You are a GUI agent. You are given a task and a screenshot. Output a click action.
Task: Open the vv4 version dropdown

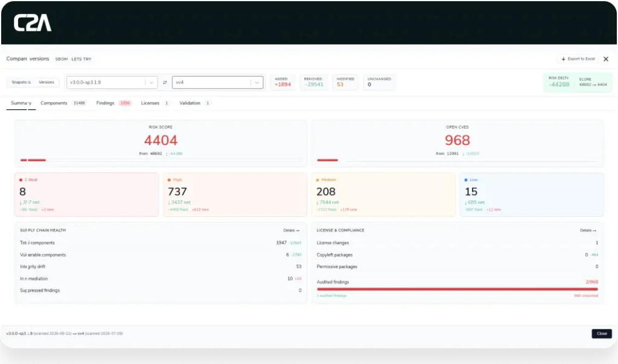217,83
